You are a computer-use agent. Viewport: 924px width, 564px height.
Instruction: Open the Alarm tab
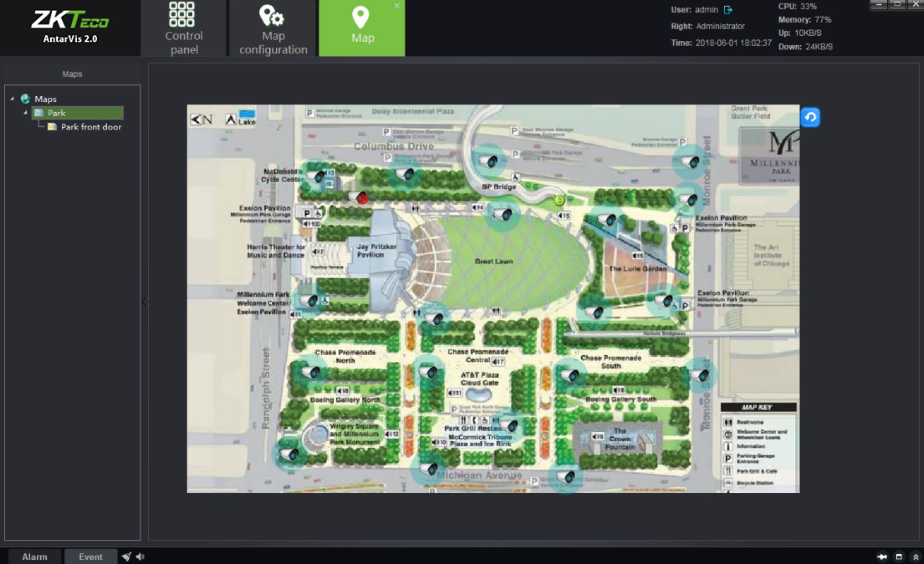tap(34, 556)
